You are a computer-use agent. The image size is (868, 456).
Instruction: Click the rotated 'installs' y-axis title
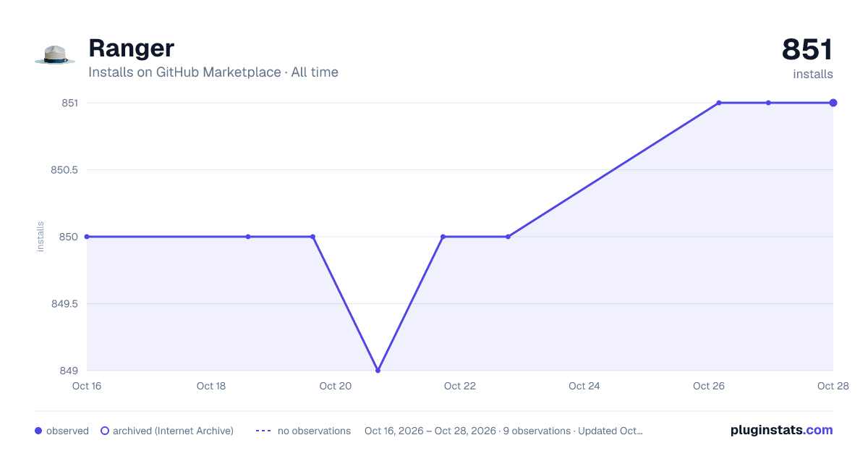click(41, 237)
